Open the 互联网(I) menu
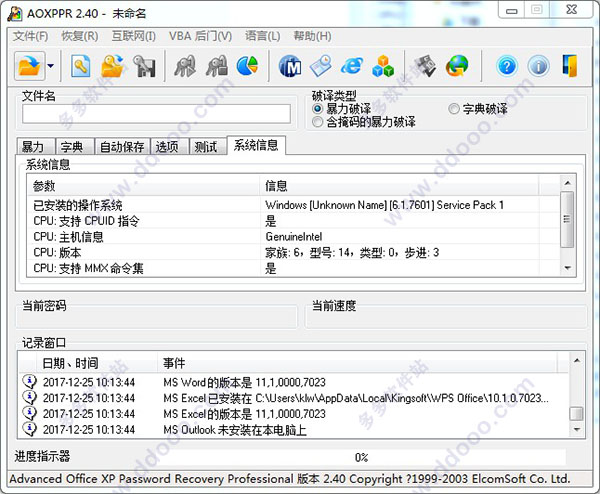The image size is (600, 494). tap(134, 36)
